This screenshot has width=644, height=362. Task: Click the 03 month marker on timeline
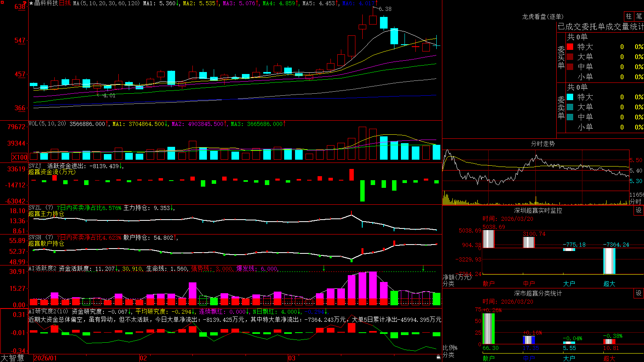292,358
